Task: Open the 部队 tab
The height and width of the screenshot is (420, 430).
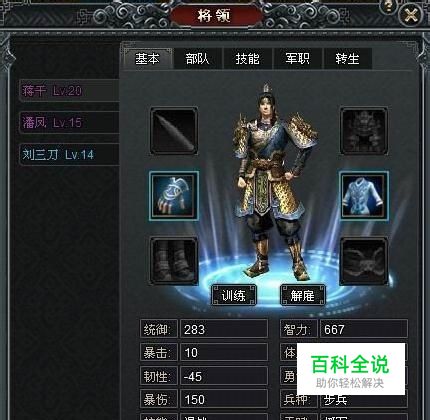Action: 198,59
